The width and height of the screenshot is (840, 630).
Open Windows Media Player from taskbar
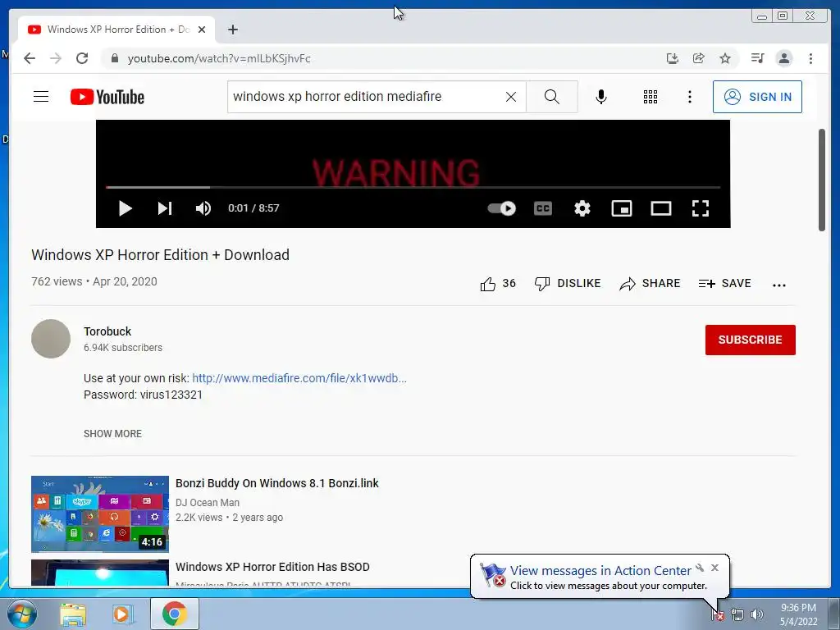[x=121, y=614]
